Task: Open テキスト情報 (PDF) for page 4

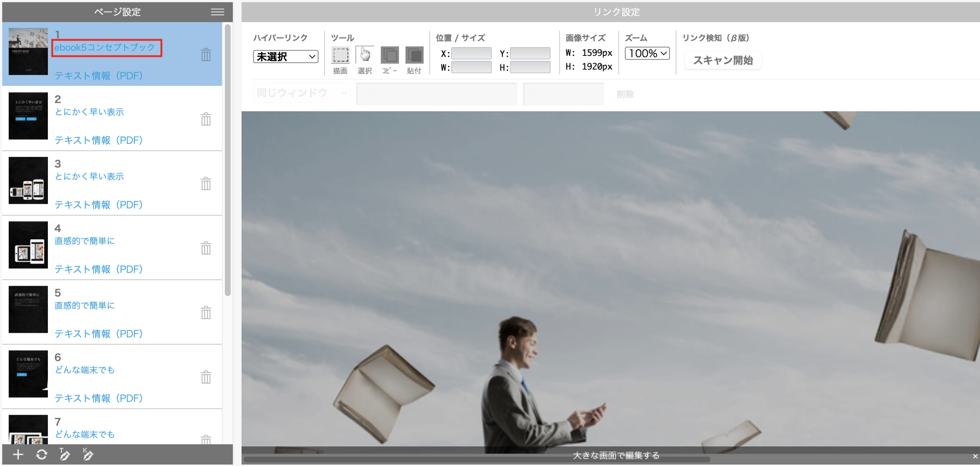Action: click(x=98, y=269)
